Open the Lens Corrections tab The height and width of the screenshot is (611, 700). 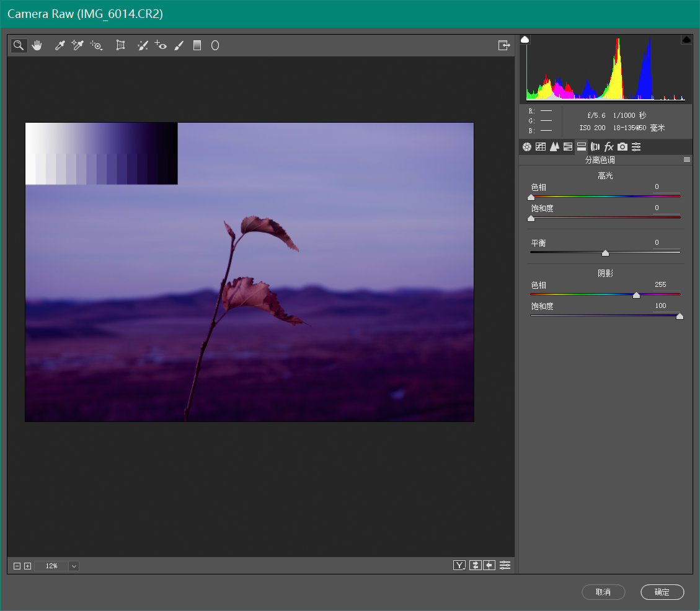point(595,147)
